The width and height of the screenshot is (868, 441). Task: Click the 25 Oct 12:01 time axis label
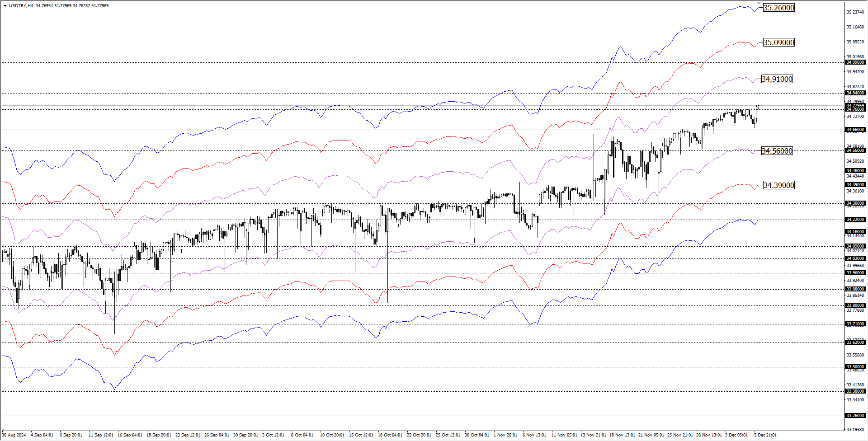(448, 435)
